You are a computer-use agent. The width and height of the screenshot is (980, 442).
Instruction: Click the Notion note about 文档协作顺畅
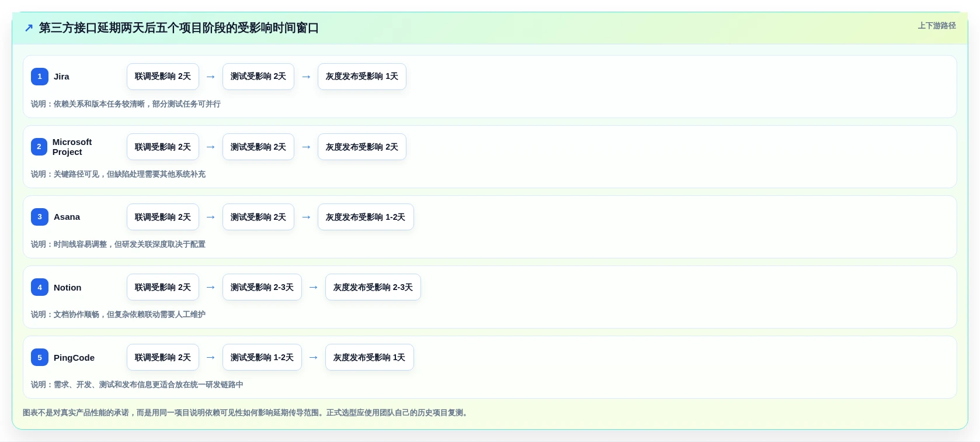click(118, 315)
